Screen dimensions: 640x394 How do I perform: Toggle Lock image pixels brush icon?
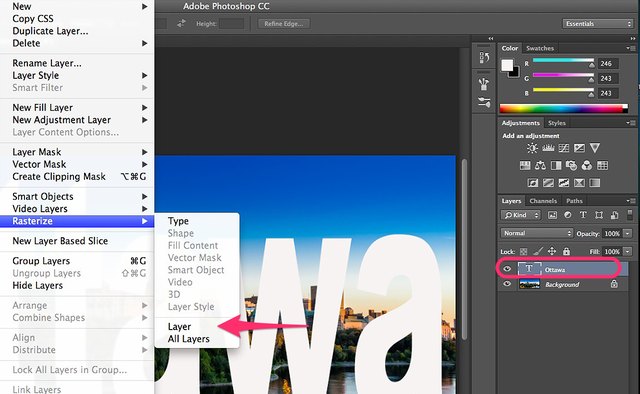pyautogui.click(x=538, y=251)
